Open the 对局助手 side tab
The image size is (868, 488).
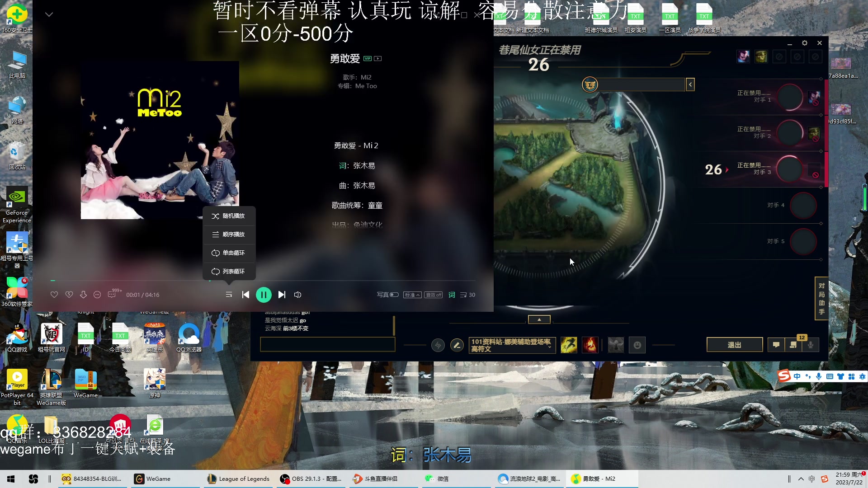coord(821,299)
